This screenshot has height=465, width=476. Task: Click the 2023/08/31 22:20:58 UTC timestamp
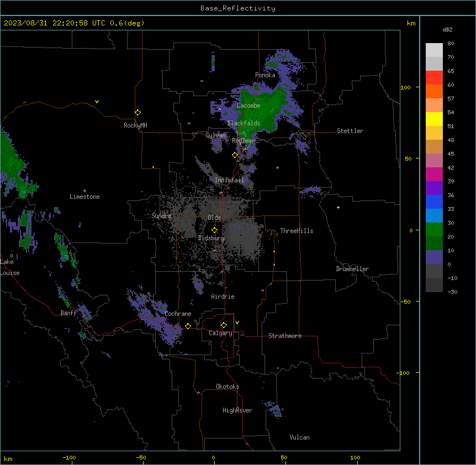[x=55, y=23]
